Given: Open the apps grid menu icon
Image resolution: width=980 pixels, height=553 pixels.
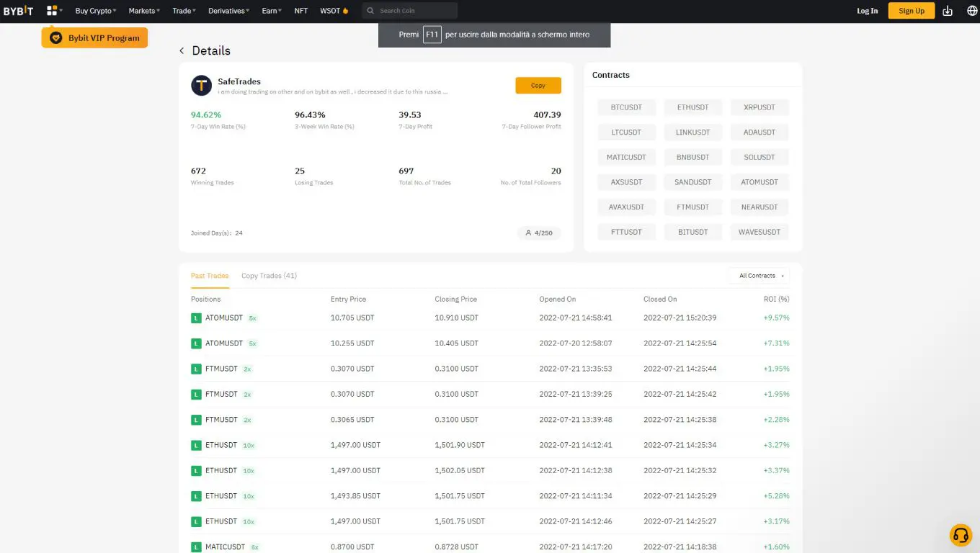Looking at the screenshot, I should (52, 11).
